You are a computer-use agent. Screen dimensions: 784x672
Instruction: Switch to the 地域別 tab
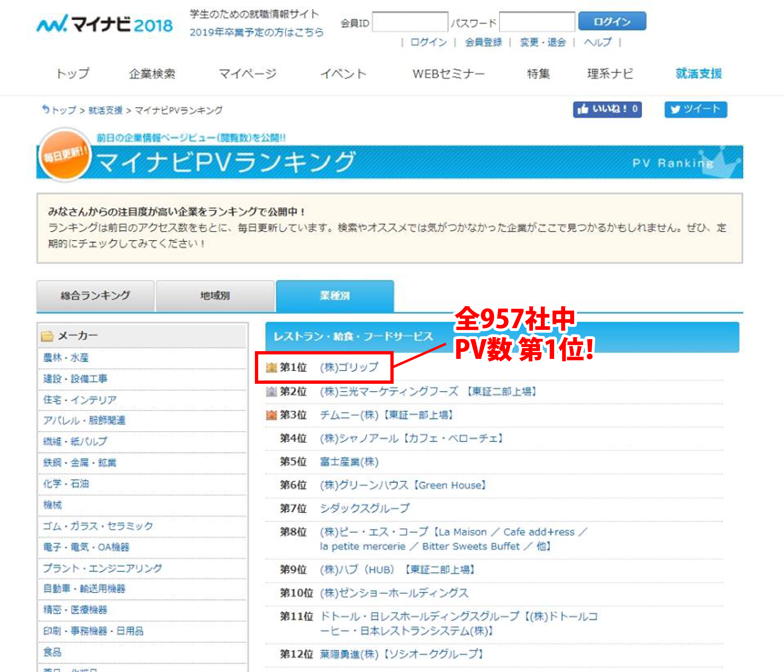click(215, 295)
